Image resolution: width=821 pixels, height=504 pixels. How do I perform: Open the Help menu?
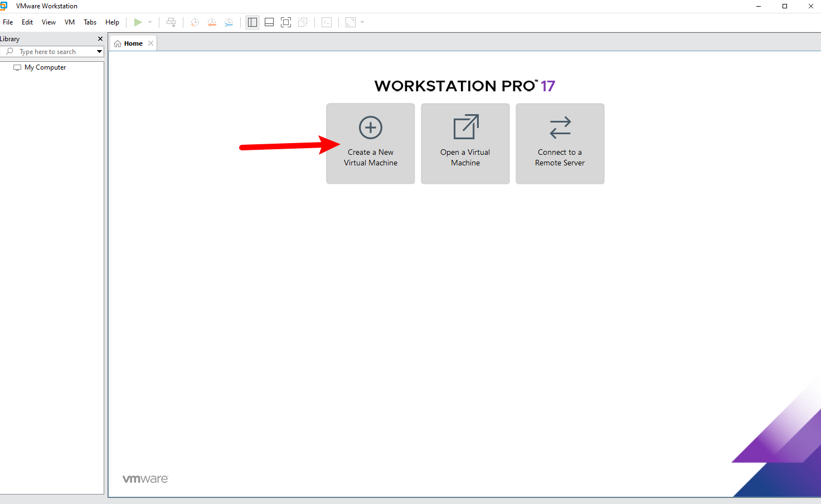112,22
